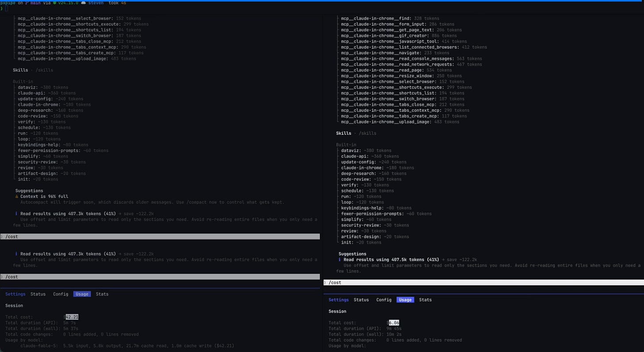This screenshot has width=644, height=352.
Task: Click 'dataviz: ~380 tokens' in the left pane
Action: (43, 88)
